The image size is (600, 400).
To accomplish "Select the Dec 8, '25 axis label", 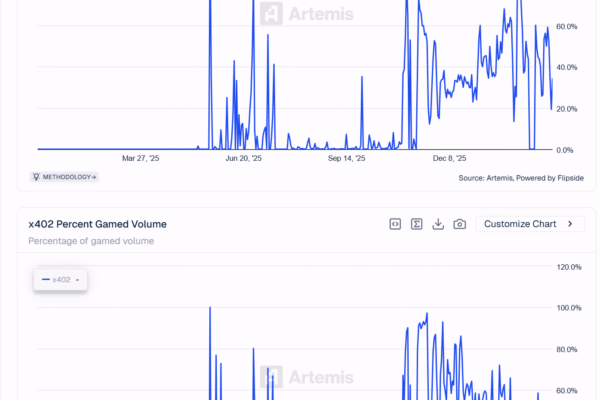I will point(450,158).
